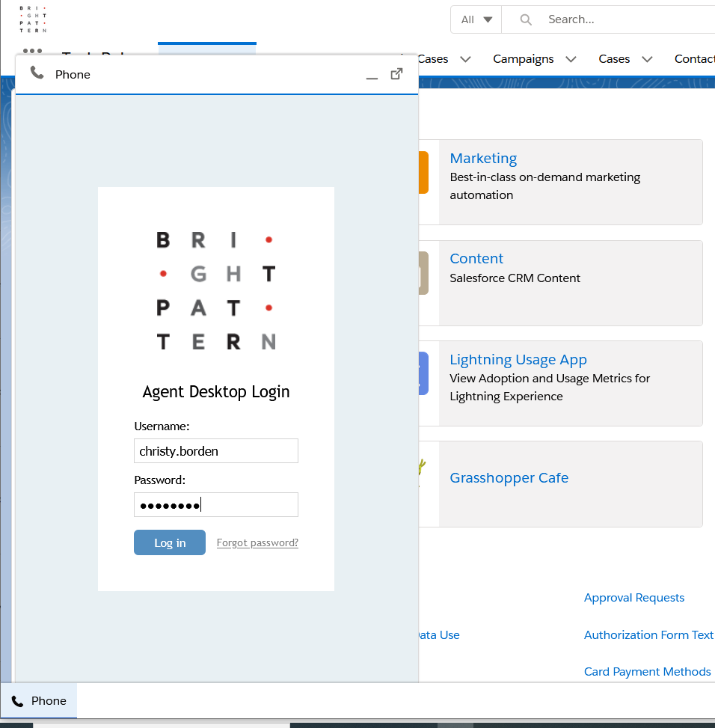Expand the second Cases tab chevron

tap(647, 59)
